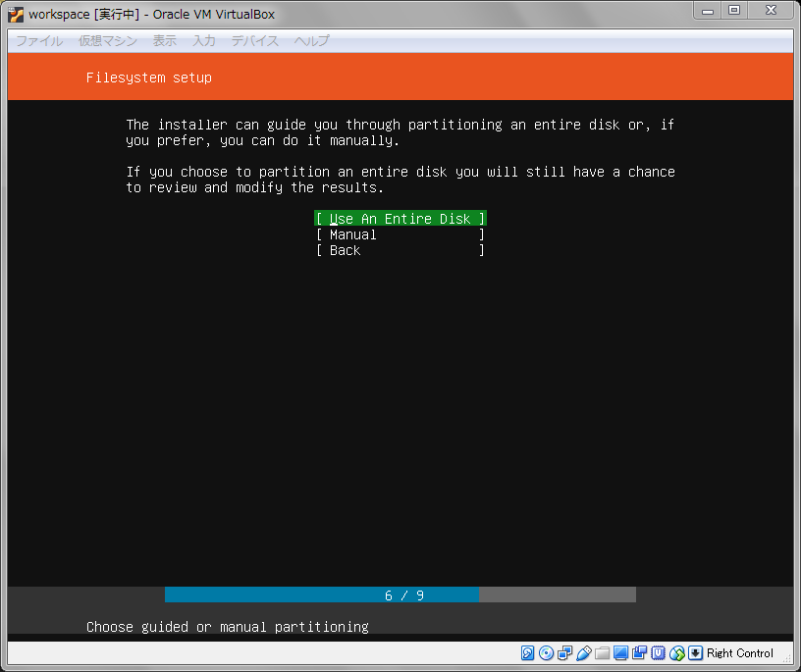801x672 pixels.
Task: Open the 表示 menu
Action: pyautogui.click(x=165, y=41)
